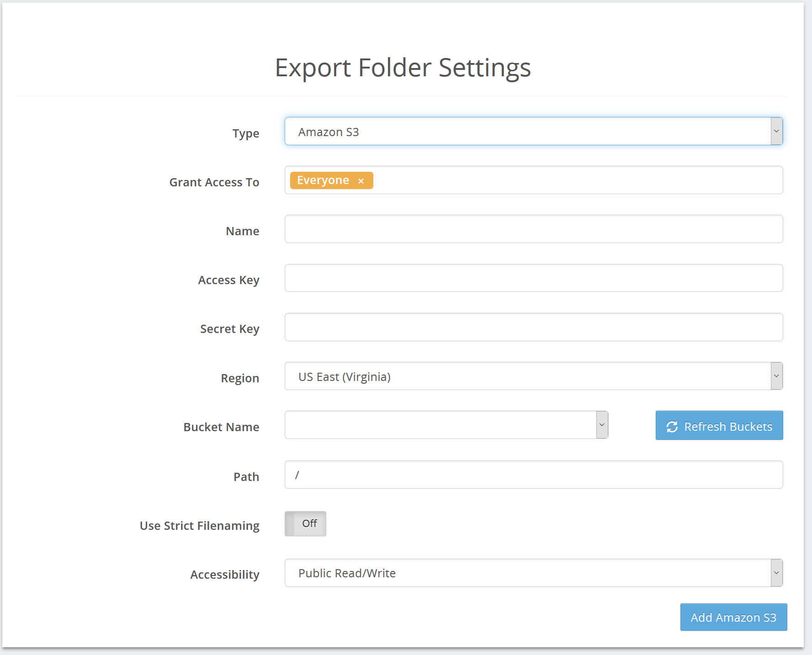
Task: Expand the Bucket Name dropdown
Action: pyautogui.click(x=446, y=425)
